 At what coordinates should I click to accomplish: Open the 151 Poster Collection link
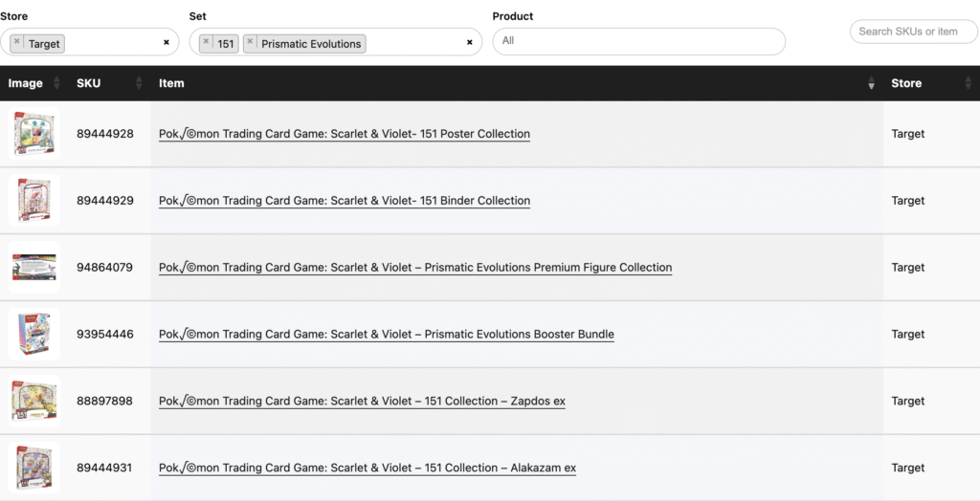tap(345, 134)
